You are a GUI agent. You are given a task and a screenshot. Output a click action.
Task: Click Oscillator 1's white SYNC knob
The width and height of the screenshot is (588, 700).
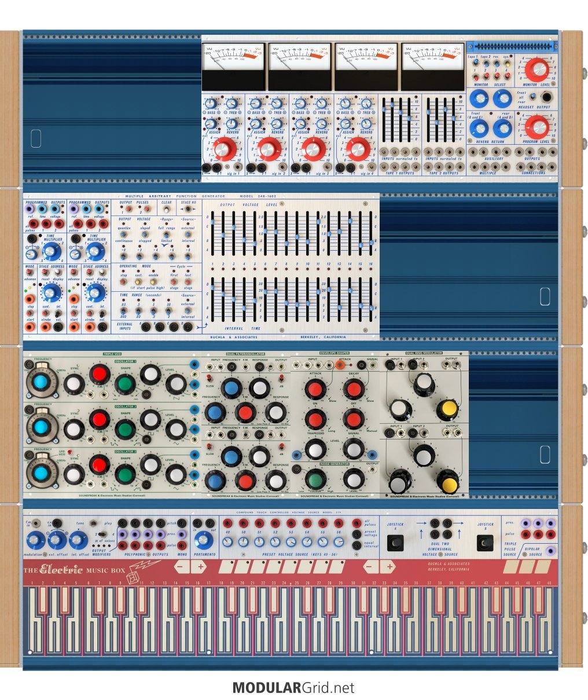click(x=73, y=384)
